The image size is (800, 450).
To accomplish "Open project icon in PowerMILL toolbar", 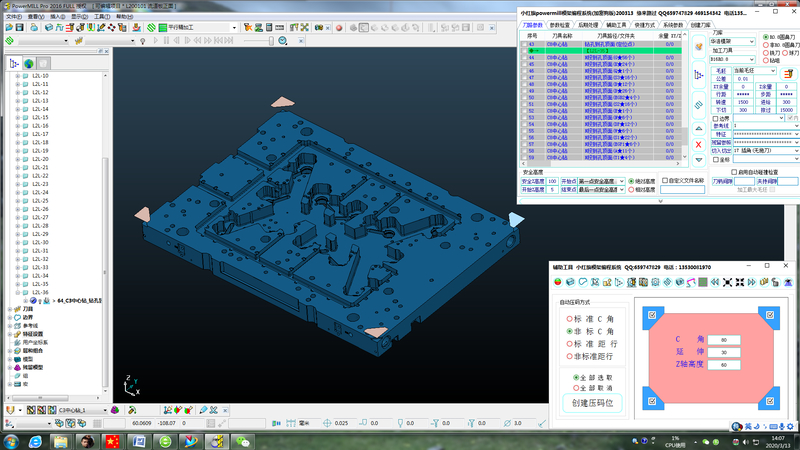I will 9,28.
